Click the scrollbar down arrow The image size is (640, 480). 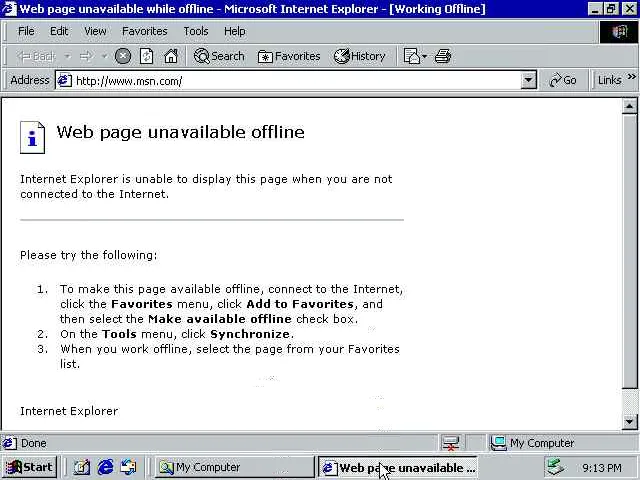pos(629,421)
